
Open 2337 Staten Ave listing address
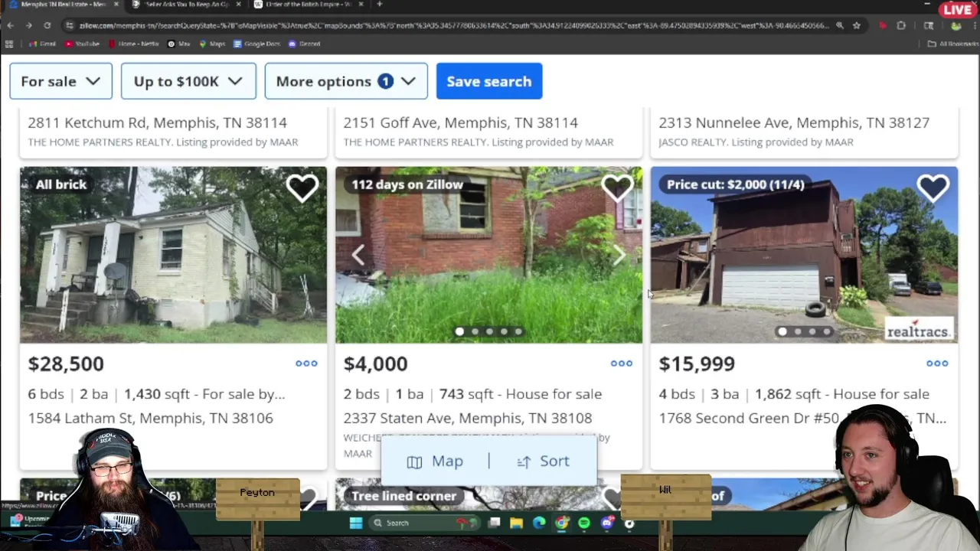click(x=468, y=418)
